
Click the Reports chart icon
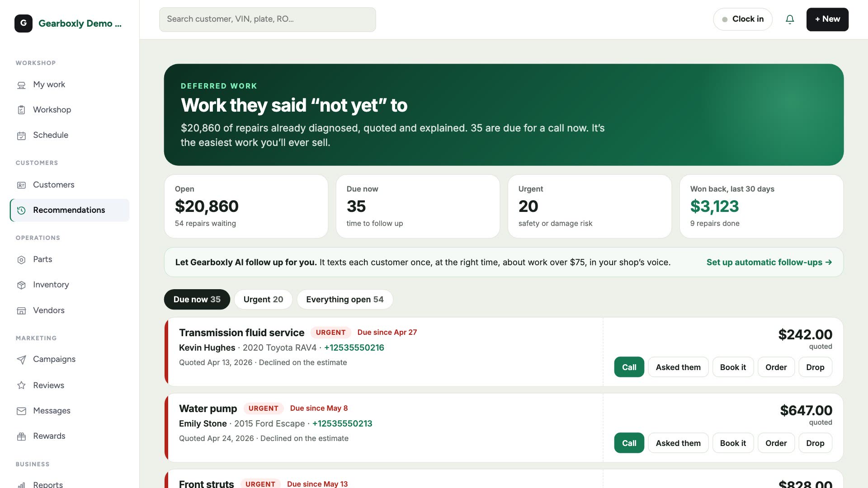coord(21,485)
